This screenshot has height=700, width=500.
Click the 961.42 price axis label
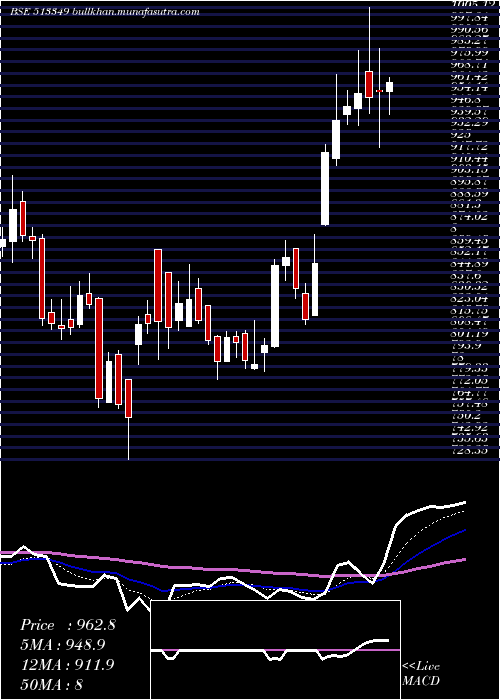pyautogui.click(x=468, y=76)
